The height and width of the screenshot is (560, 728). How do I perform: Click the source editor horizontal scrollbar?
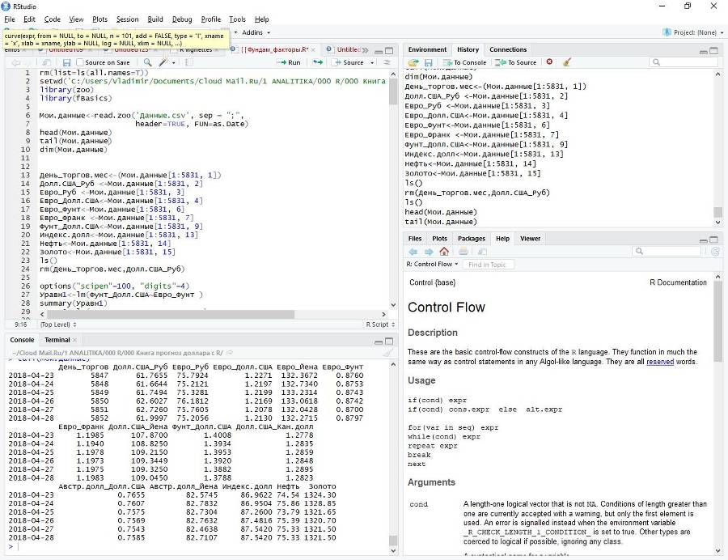click(170, 314)
